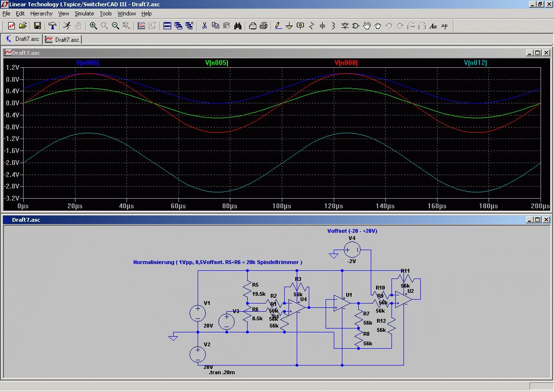Choose the scissors Cut tool

[x=204, y=26]
